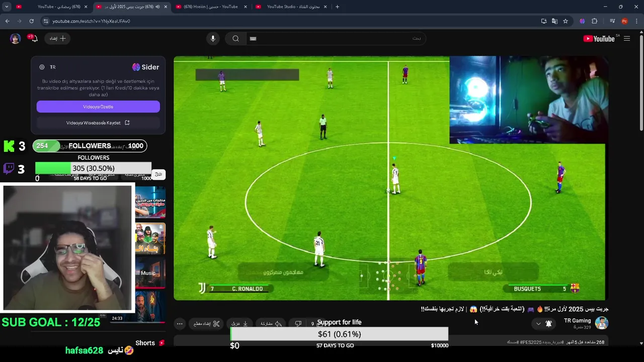The width and height of the screenshot is (644, 362).
Task: Expand the subscription dropdown chevron
Action: (538, 323)
